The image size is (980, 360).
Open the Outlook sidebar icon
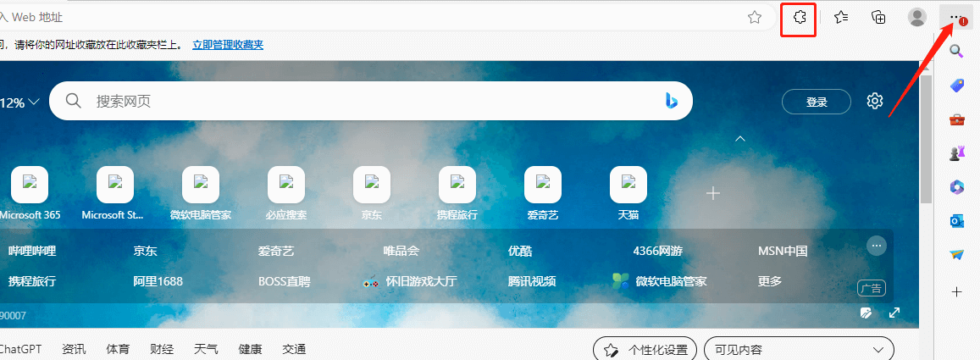pyautogui.click(x=957, y=220)
